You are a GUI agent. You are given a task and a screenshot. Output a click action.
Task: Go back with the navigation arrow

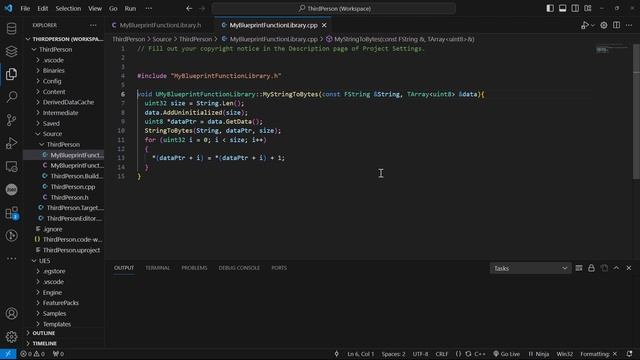click(189, 8)
